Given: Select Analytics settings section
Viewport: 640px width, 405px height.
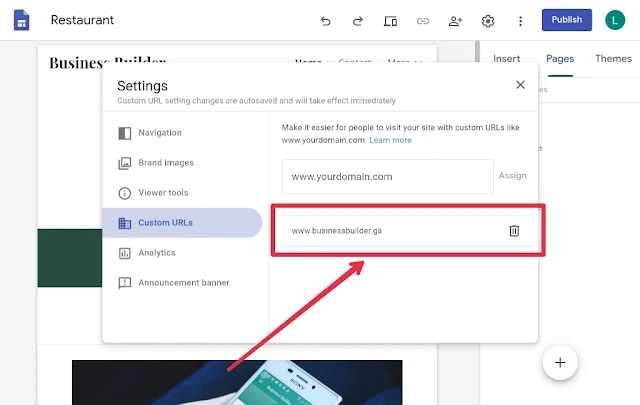Looking at the screenshot, I should 182,253.
